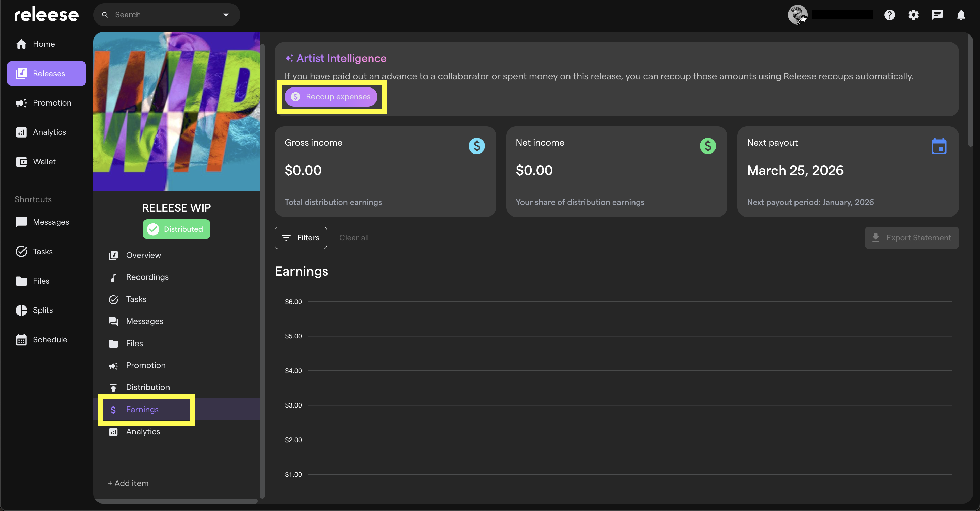Click the RELEESE WIP release title
The width and height of the screenshot is (980, 511).
point(177,208)
